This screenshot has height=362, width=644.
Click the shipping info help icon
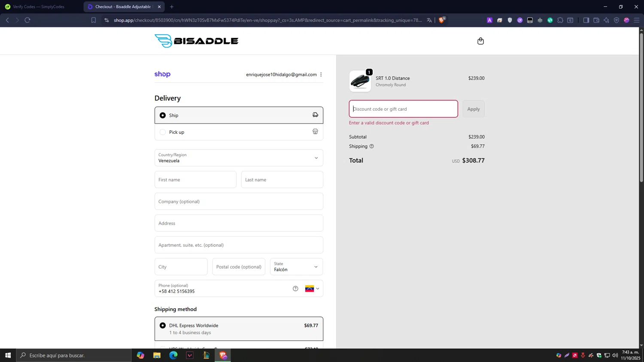point(372,146)
